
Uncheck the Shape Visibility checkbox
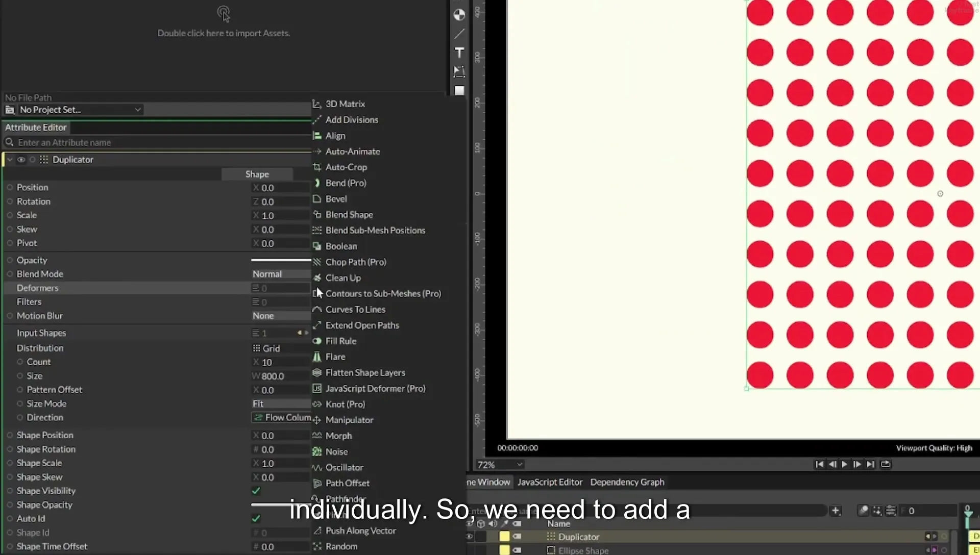(x=256, y=491)
